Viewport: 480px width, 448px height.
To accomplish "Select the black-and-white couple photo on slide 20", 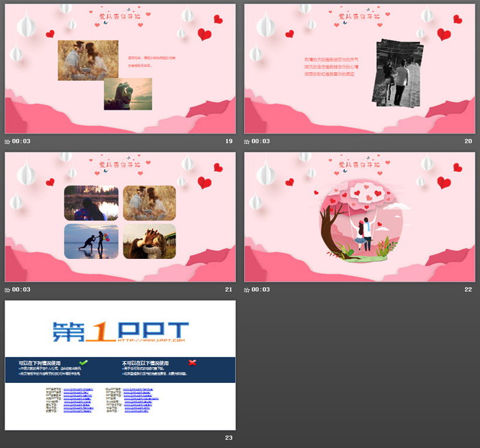I will 398,73.
